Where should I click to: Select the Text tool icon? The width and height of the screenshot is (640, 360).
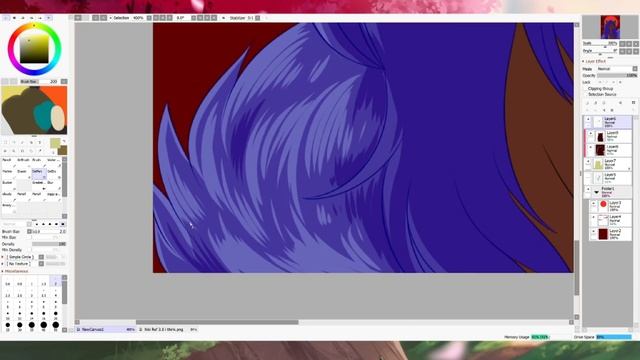pyautogui.click(x=40, y=142)
